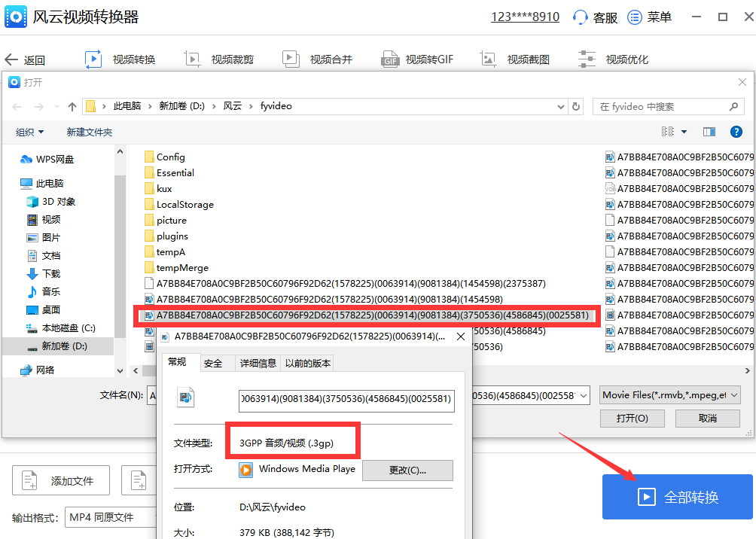Go up one folder level
The height and width of the screenshot is (539, 756).
72,107
